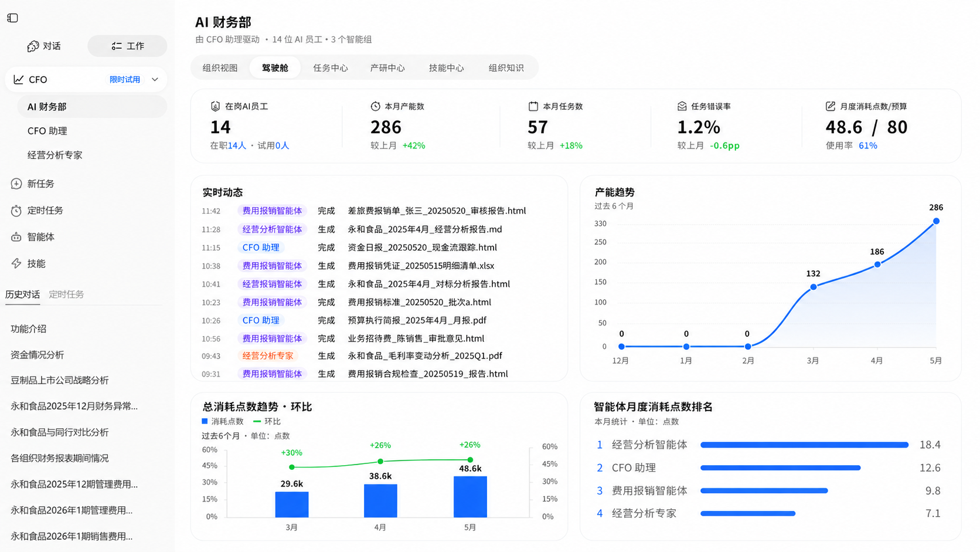Go to the 产研中心 tab
This screenshot has height=552, width=980.
[x=387, y=68]
